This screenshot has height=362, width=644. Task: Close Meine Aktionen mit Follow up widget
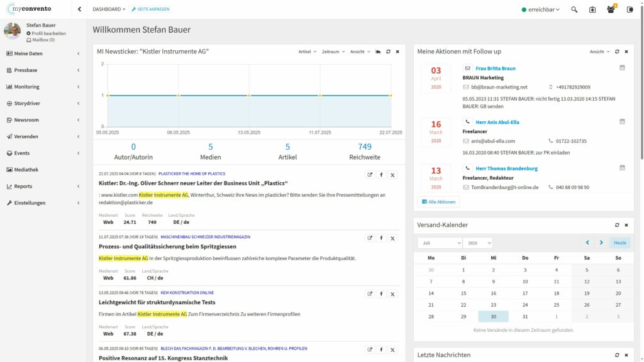(x=626, y=52)
